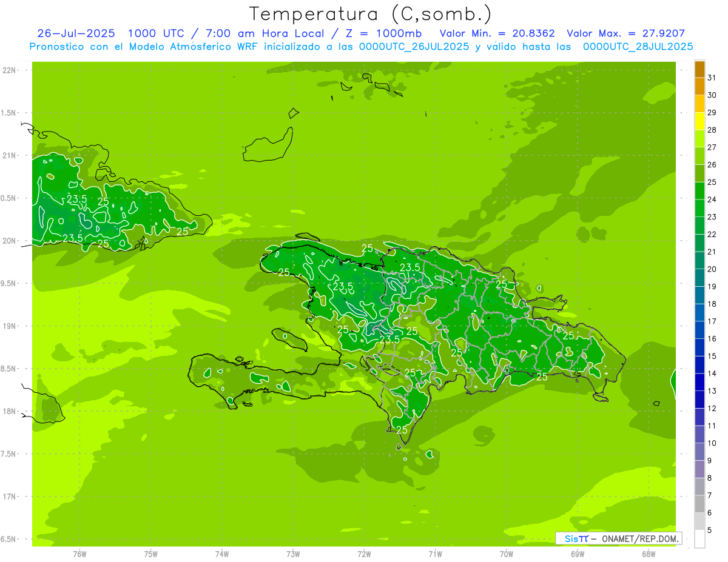Click the mauve swatch between 8 and 9
This screenshot has height=562, width=728.
click(x=699, y=469)
